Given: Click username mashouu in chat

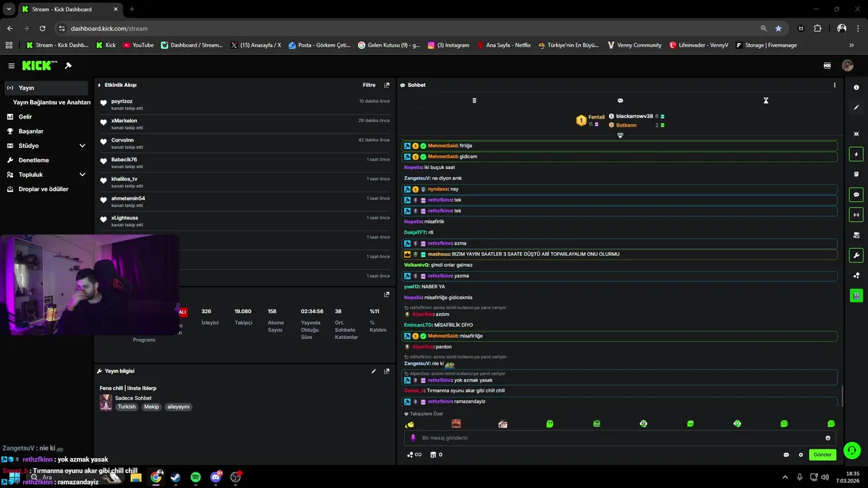Looking at the screenshot, I should [x=439, y=254].
